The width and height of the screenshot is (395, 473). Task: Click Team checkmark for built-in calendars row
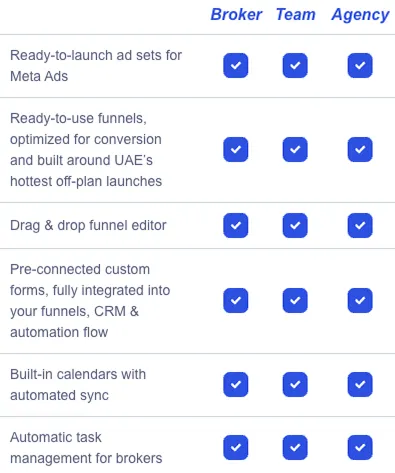click(295, 384)
